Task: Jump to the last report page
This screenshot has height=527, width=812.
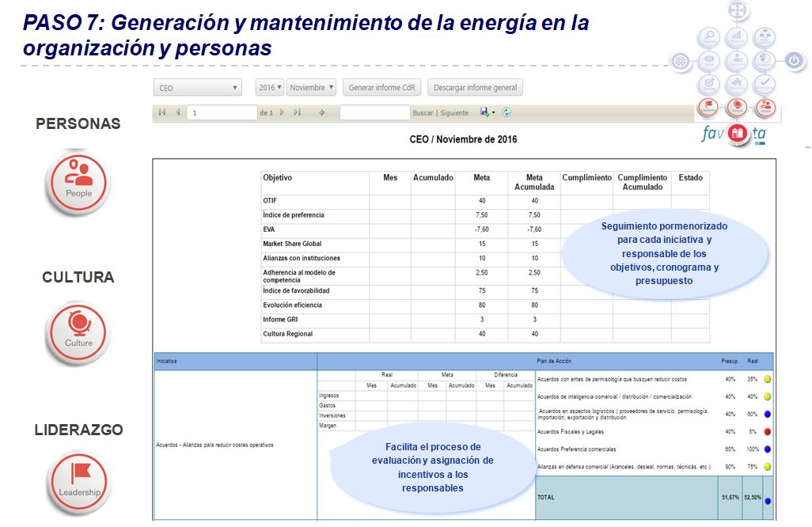Action: coord(298,112)
